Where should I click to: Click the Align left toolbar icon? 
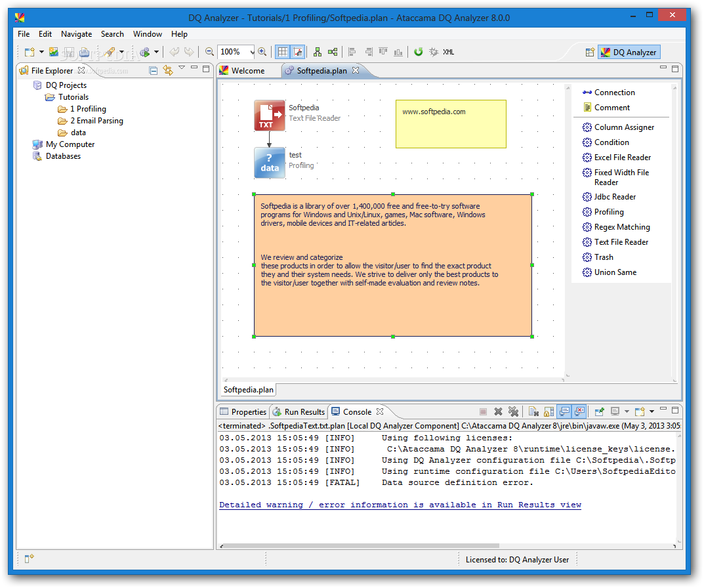click(352, 52)
